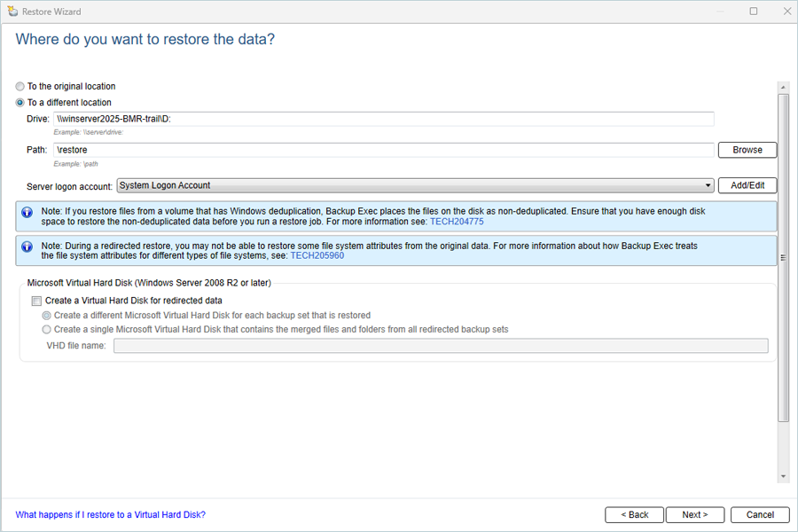Open the TECH204775 article link

(x=457, y=222)
